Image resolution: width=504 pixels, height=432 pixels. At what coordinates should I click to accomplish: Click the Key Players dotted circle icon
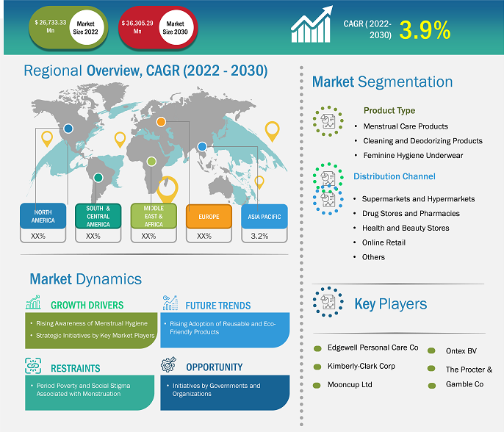click(327, 303)
